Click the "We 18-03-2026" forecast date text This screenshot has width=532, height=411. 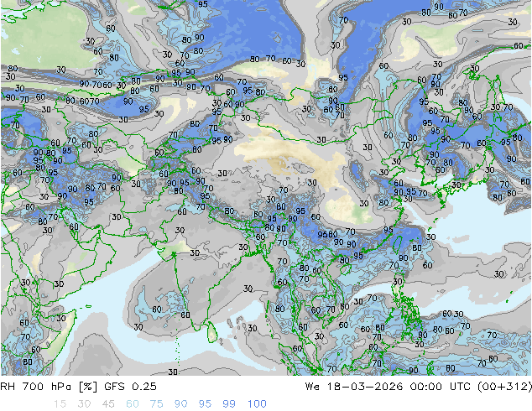pyautogui.click(x=354, y=387)
